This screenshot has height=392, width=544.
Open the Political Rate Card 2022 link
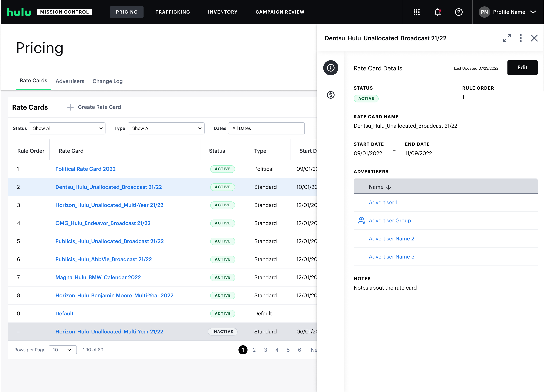[85, 169]
